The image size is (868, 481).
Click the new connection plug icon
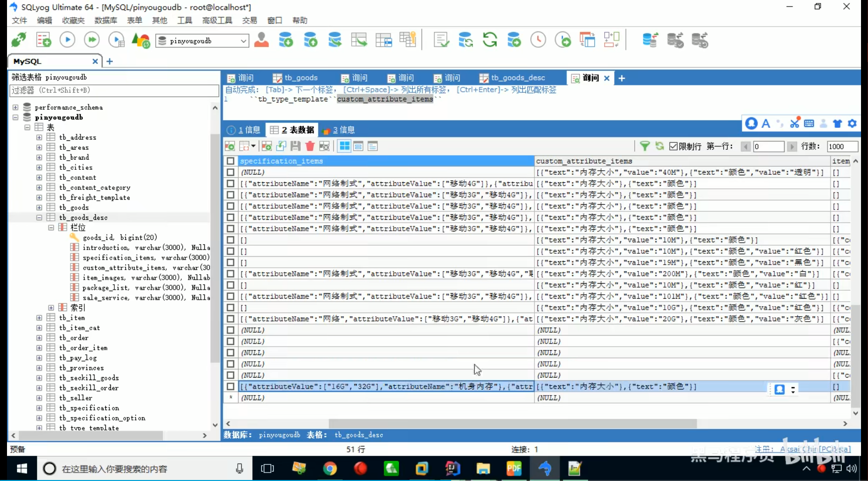coord(19,40)
